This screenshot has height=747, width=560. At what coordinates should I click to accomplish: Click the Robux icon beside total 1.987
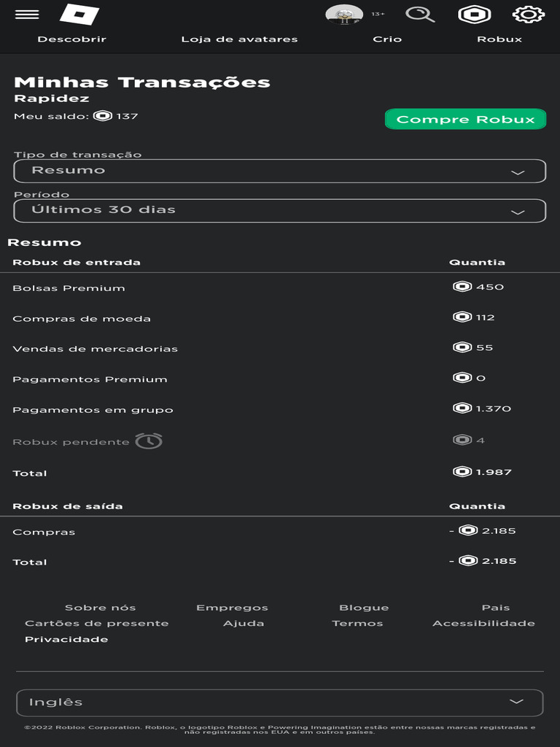point(462,472)
